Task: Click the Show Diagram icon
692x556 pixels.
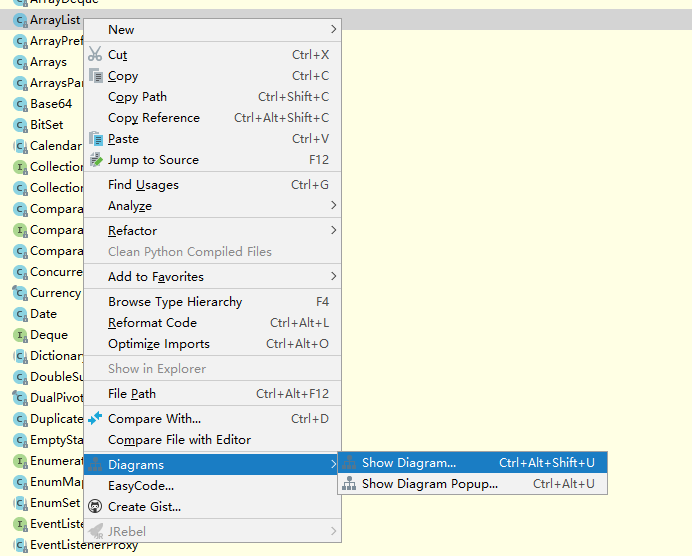Action: (x=349, y=462)
